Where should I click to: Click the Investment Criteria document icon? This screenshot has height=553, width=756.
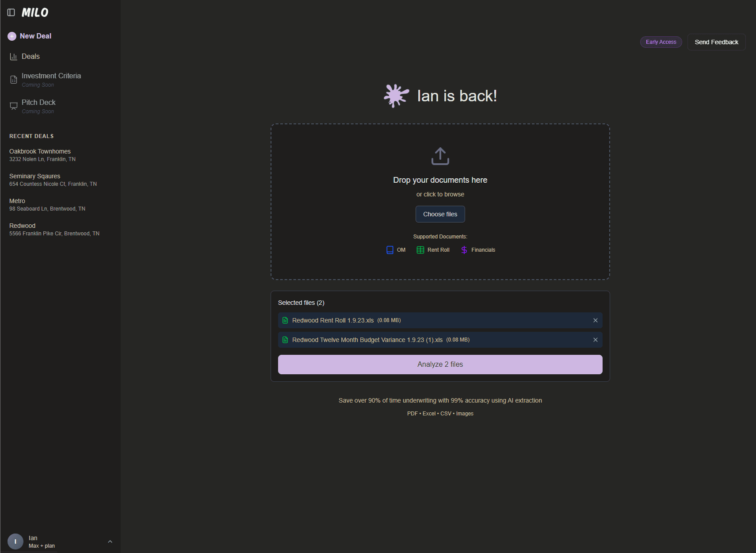14,80
